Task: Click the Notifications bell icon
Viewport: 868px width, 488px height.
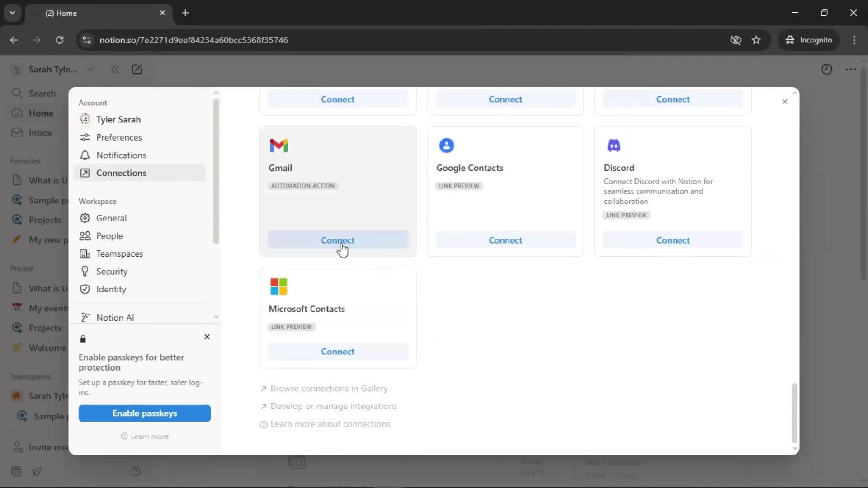Action: [x=85, y=155]
